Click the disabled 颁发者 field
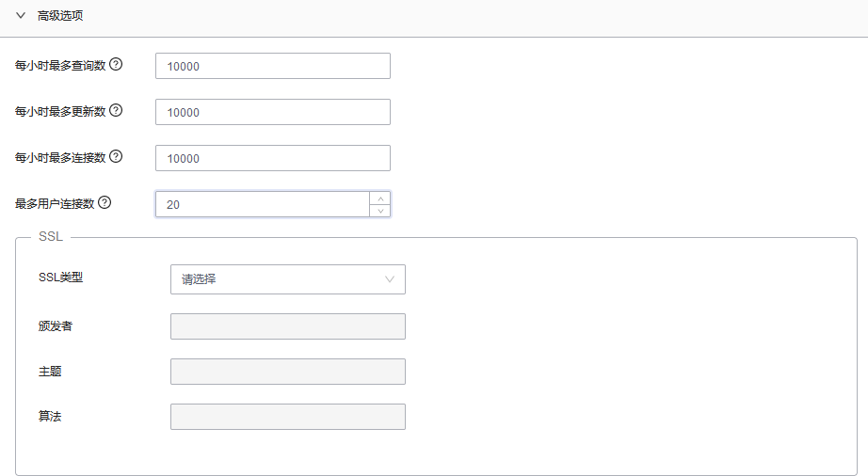The image size is (868, 476). pos(287,326)
